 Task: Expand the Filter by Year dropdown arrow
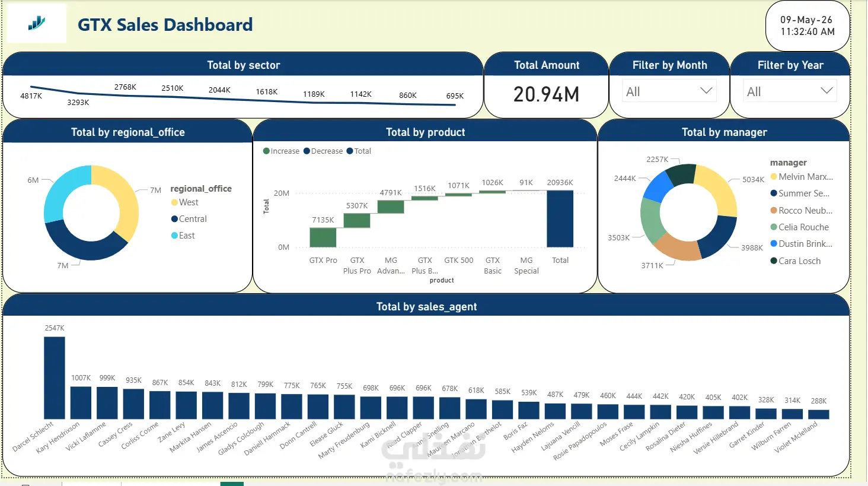826,91
